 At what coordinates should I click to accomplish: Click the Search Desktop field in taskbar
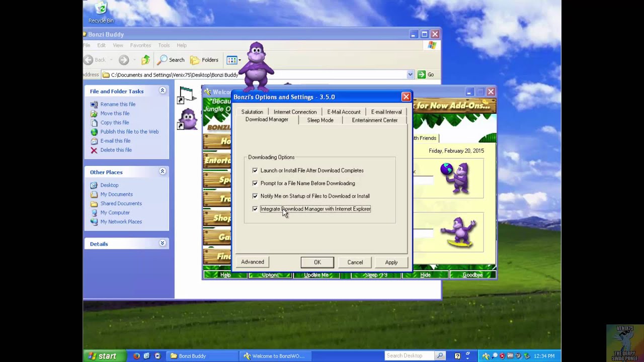tap(410, 355)
